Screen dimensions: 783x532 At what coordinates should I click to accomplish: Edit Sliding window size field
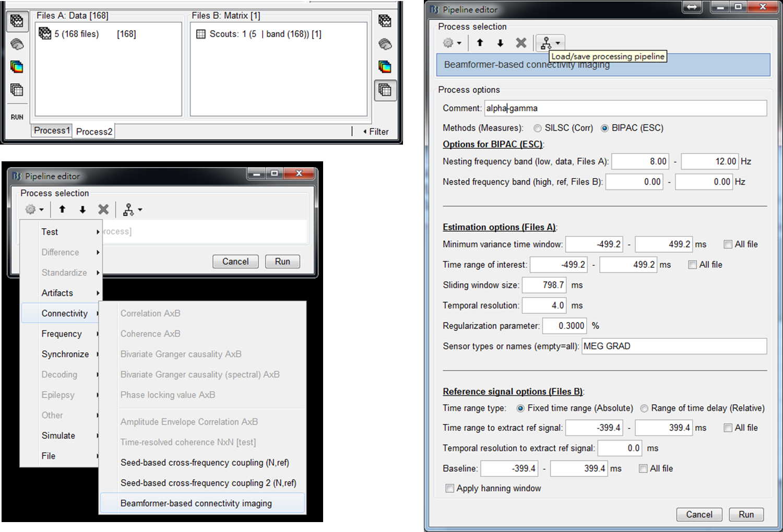click(544, 285)
